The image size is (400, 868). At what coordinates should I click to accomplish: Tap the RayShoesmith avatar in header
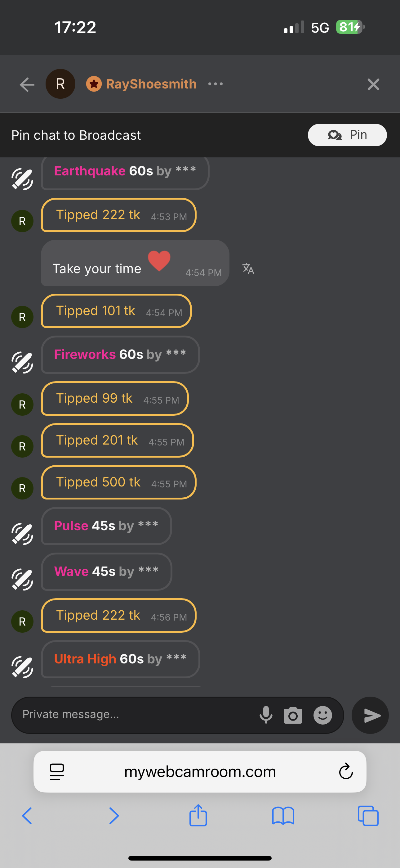click(x=60, y=84)
